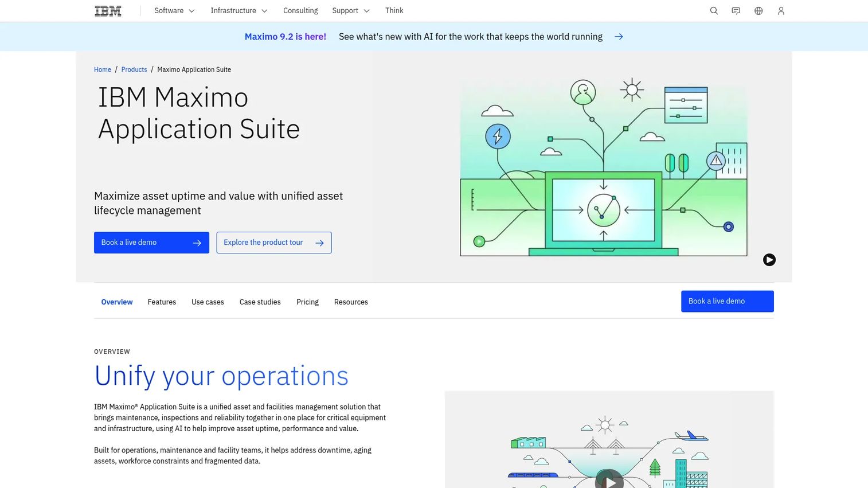This screenshot has height=488, width=868.
Task: Switch to the Case studies tab
Action: 260,302
